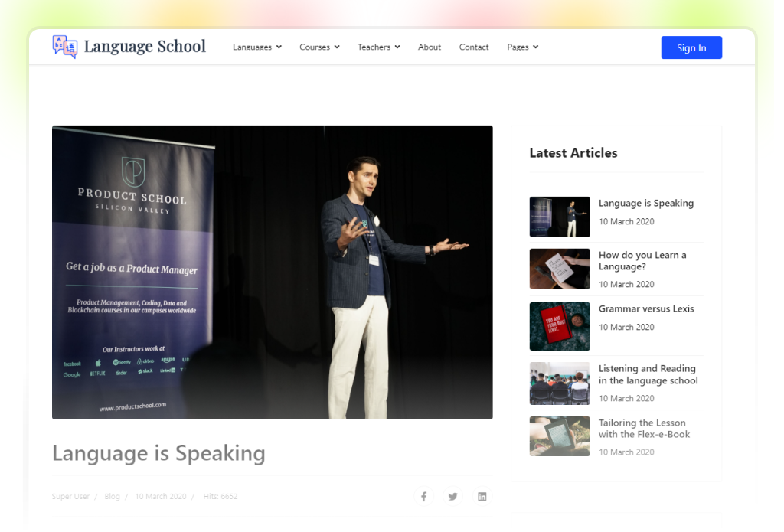Share the article on Facebook
784x532 pixels.
point(423,496)
